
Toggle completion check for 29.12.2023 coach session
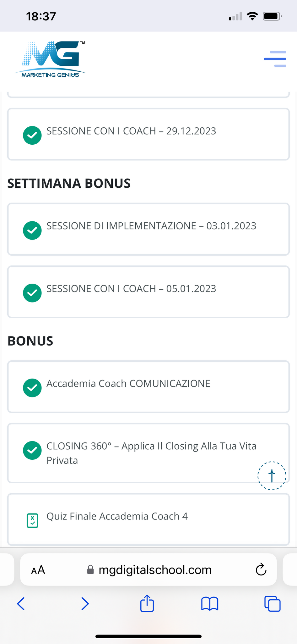[x=32, y=136]
